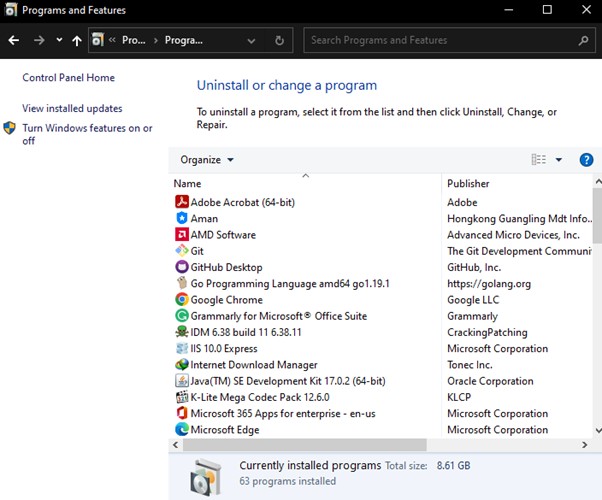This screenshot has width=602, height=500.
Task: Click the Adobe Acrobat program icon
Action: pos(182,202)
